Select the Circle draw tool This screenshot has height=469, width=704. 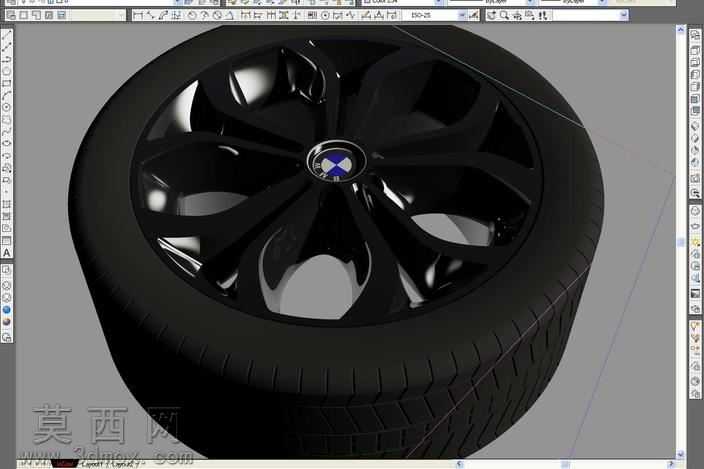[x=6, y=108]
